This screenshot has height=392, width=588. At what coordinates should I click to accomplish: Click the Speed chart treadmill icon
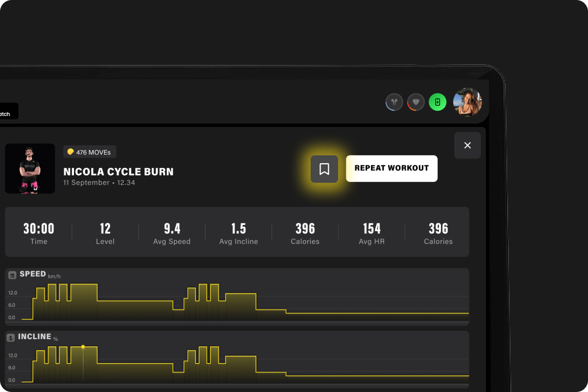coord(12,275)
